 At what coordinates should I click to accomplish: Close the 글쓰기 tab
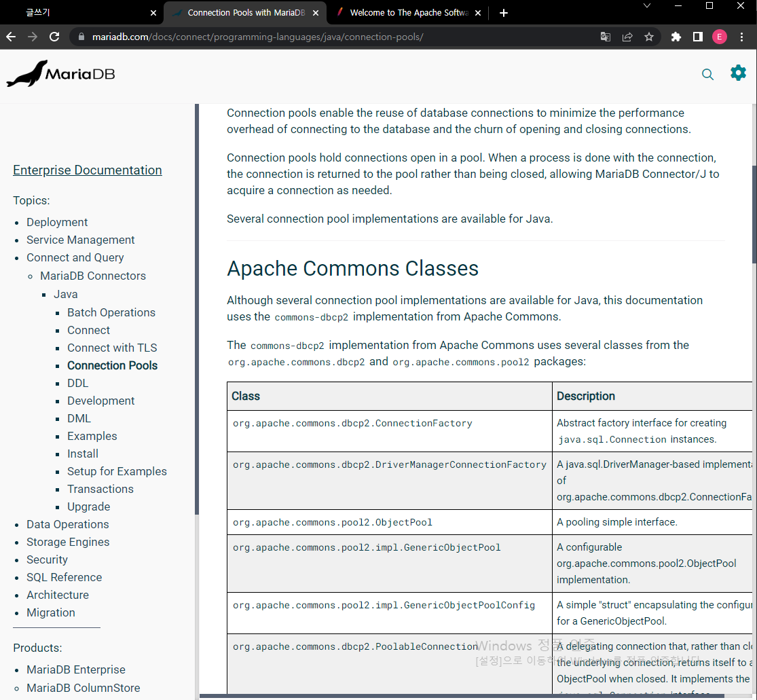(153, 13)
